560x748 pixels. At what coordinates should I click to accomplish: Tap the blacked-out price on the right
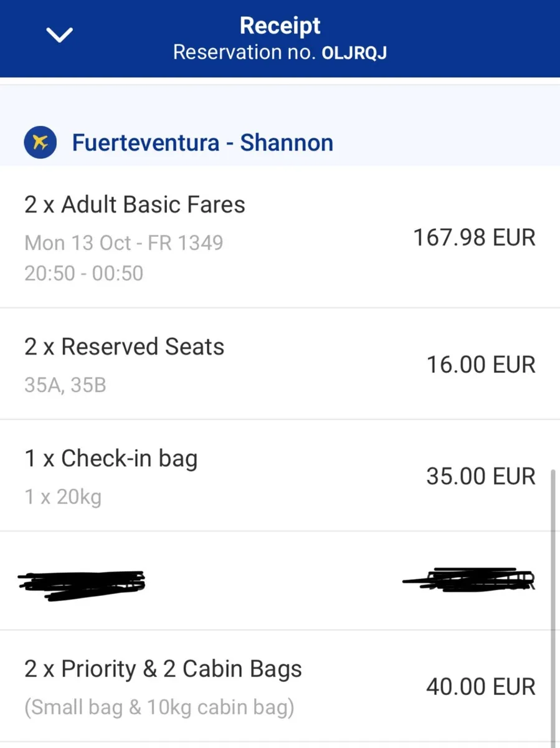(x=470, y=580)
